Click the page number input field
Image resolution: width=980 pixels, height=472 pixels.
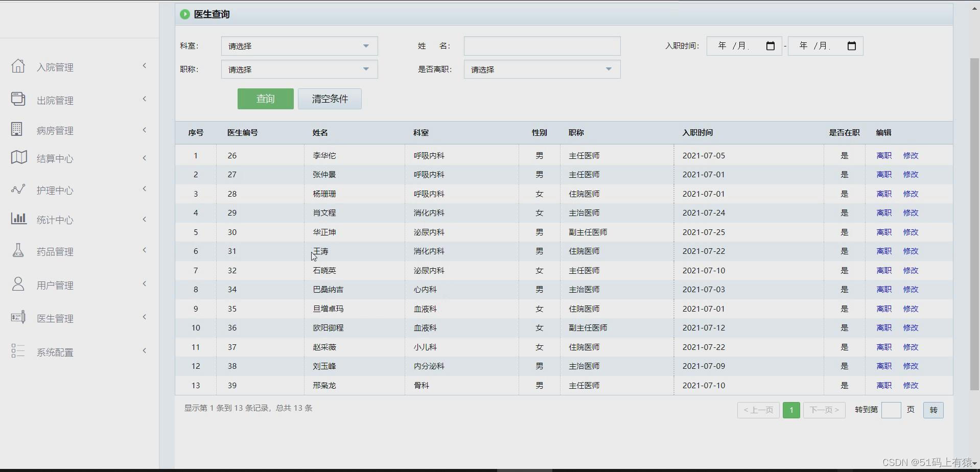tap(892, 410)
